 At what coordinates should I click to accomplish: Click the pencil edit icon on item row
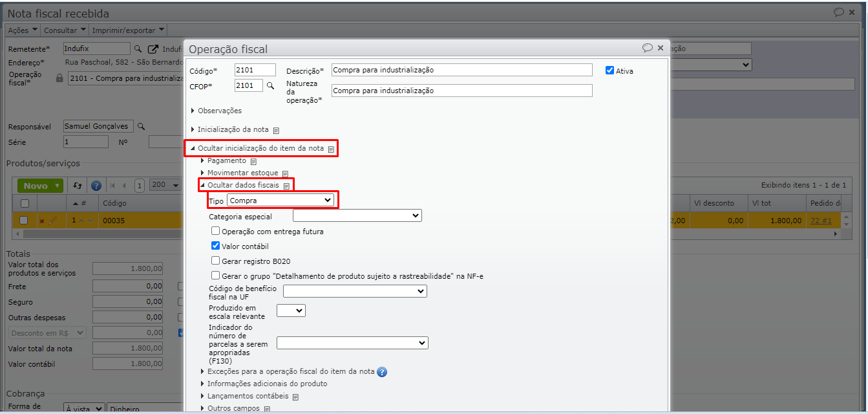coord(53,221)
